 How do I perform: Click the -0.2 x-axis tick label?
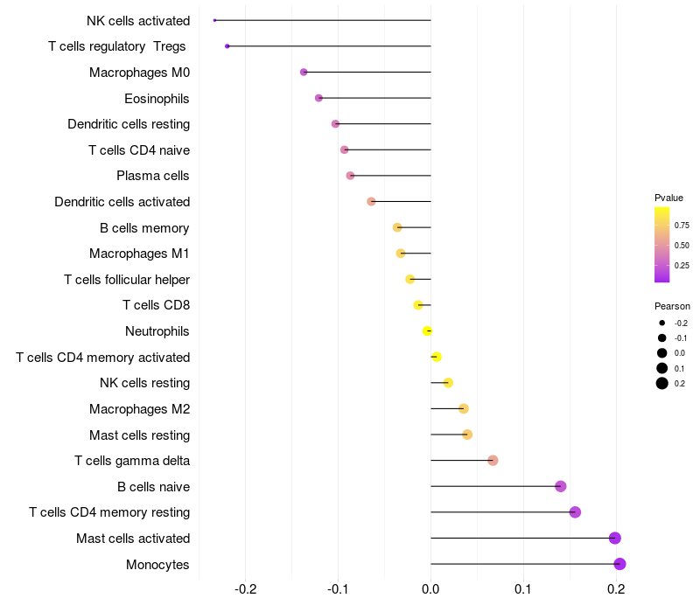245,589
